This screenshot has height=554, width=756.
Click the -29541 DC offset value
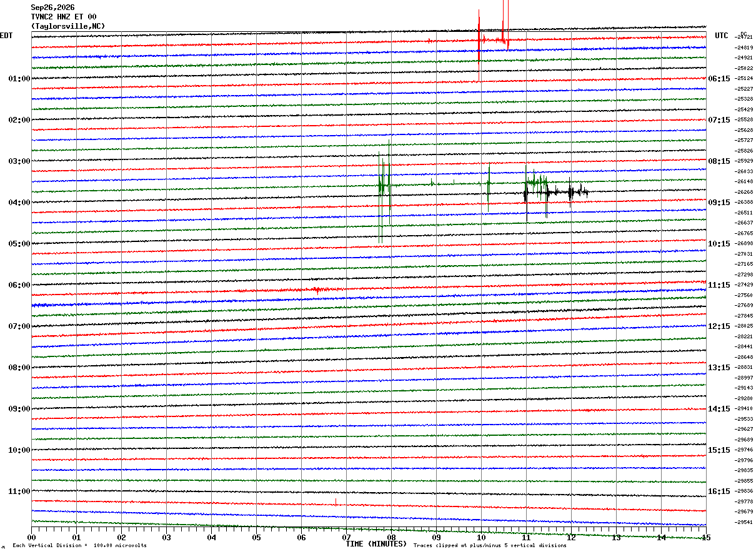(744, 522)
